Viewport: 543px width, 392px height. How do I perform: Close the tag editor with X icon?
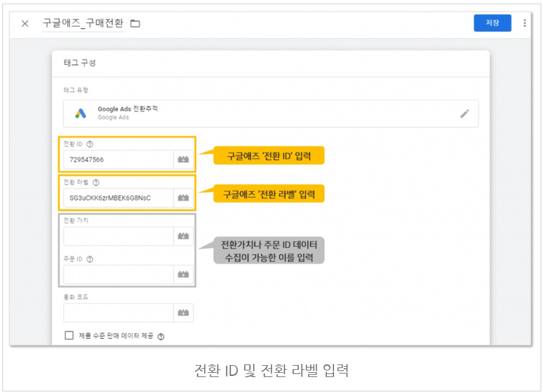pyautogui.click(x=25, y=23)
